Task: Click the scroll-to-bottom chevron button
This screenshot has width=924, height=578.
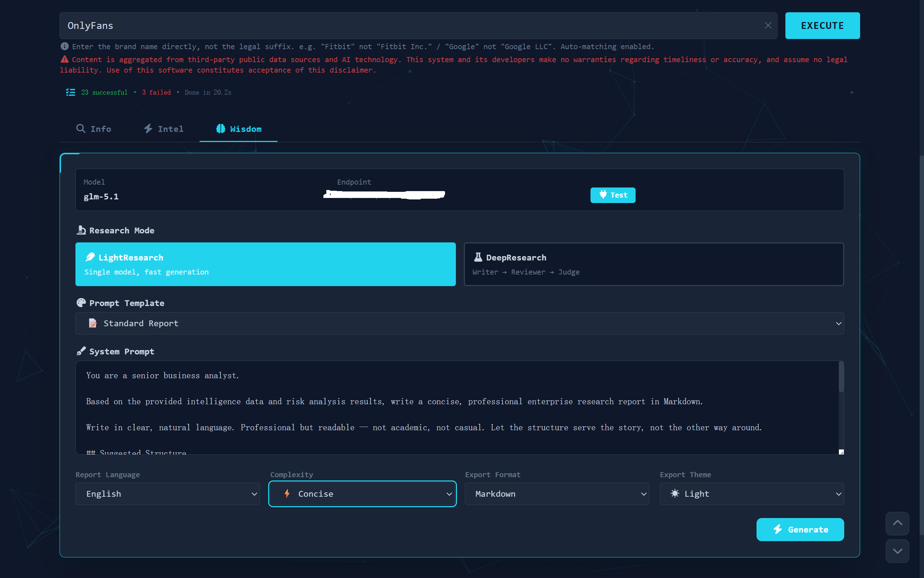Action: pyautogui.click(x=897, y=551)
